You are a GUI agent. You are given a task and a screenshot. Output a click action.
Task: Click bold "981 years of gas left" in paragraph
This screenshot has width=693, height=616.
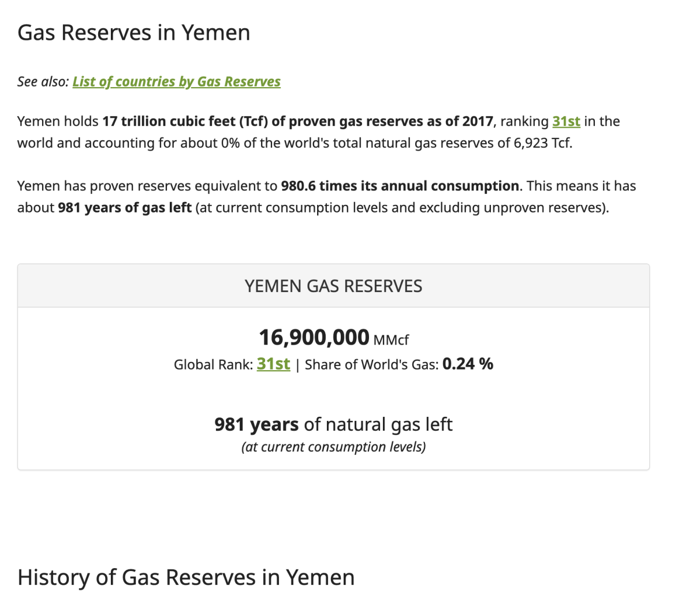pyautogui.click(x=124, y=207)
